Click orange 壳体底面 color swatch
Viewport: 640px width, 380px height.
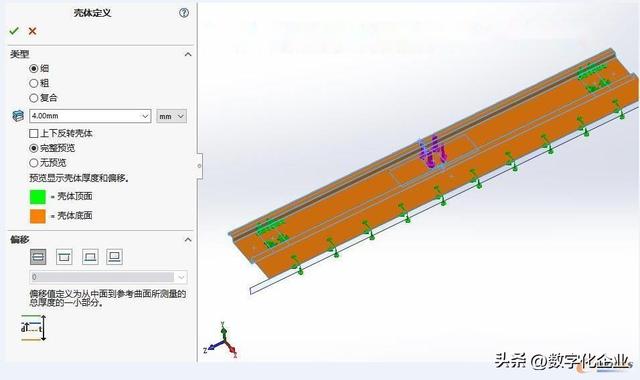38,216
